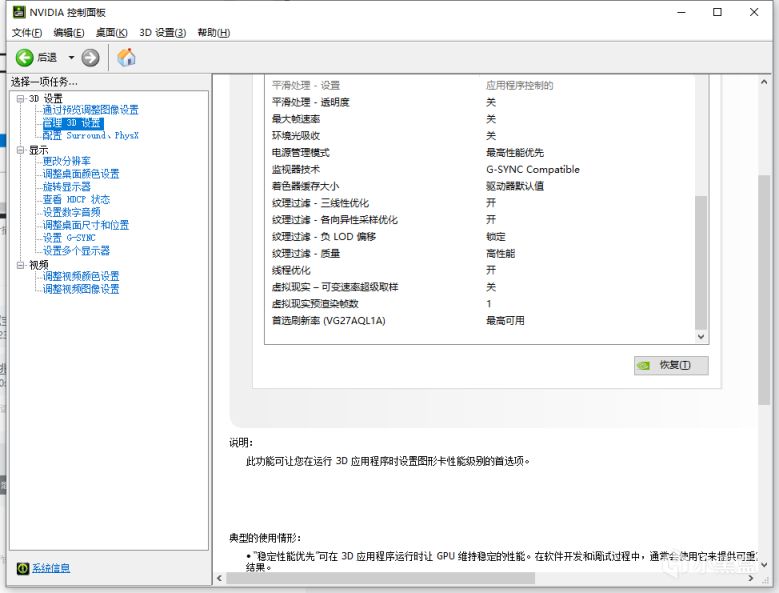
Task: Click the 高性能 texture quality value
Action: click(500, 254)
